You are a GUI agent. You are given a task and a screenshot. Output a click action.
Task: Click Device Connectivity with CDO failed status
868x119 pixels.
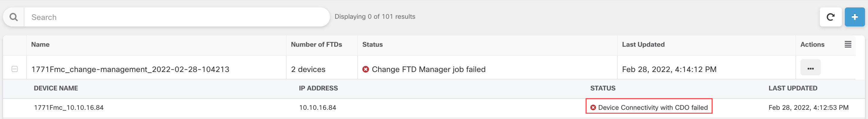click(653, 107)
